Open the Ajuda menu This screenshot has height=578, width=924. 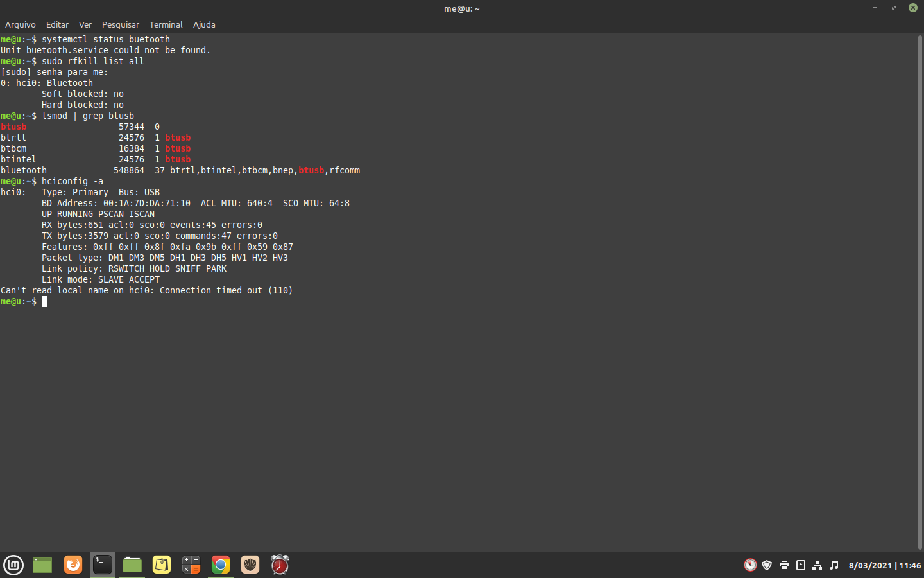point(204,24)
